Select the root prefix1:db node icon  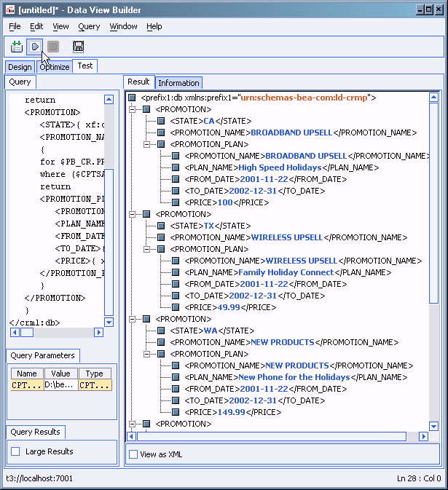pyautogui.click(x=132, y=98)
